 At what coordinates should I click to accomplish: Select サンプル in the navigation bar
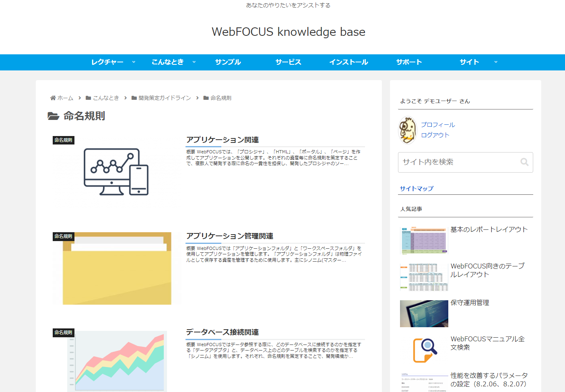click(227, 62)
